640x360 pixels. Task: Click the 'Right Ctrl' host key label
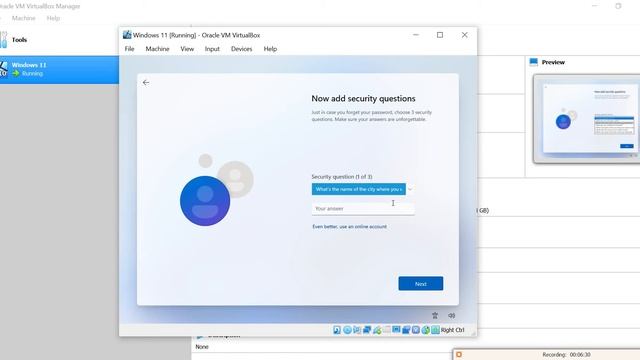pyautogui.click(x=453, y=330)
